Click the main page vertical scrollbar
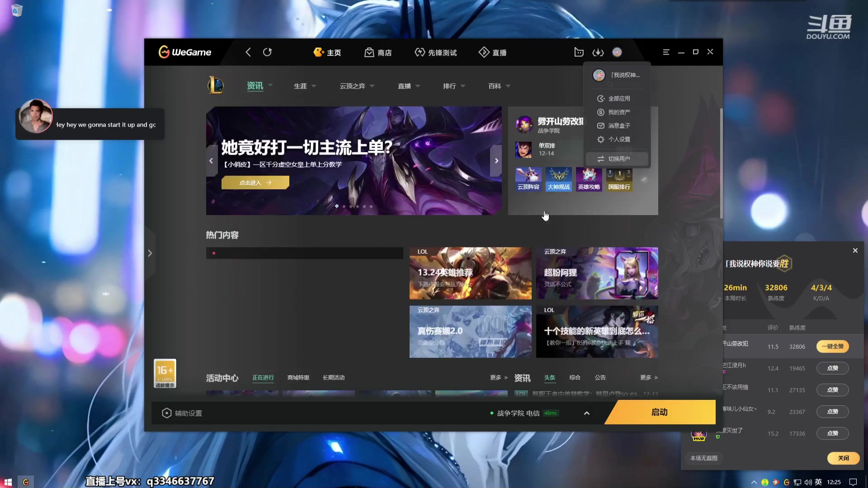868x488 pixels. 721,163
